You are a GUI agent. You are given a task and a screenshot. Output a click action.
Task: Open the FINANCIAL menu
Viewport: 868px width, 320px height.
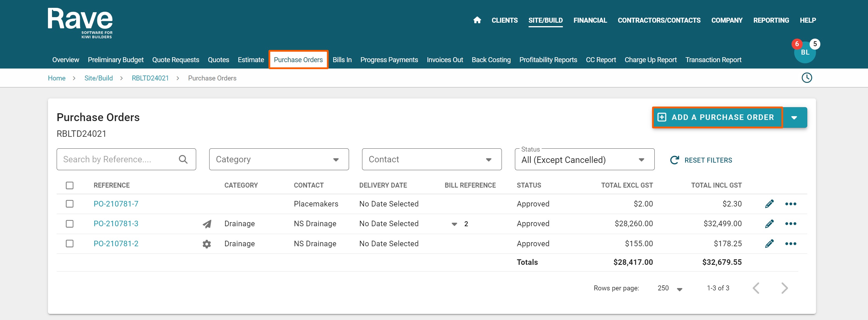coord(590,20)
